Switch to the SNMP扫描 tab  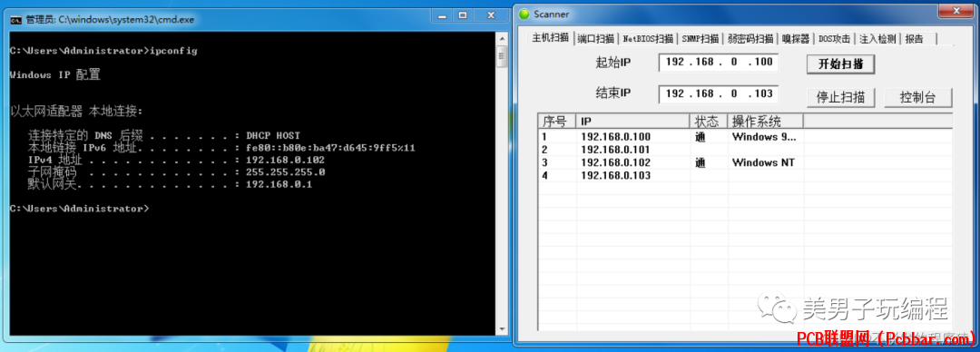[700, 39]
